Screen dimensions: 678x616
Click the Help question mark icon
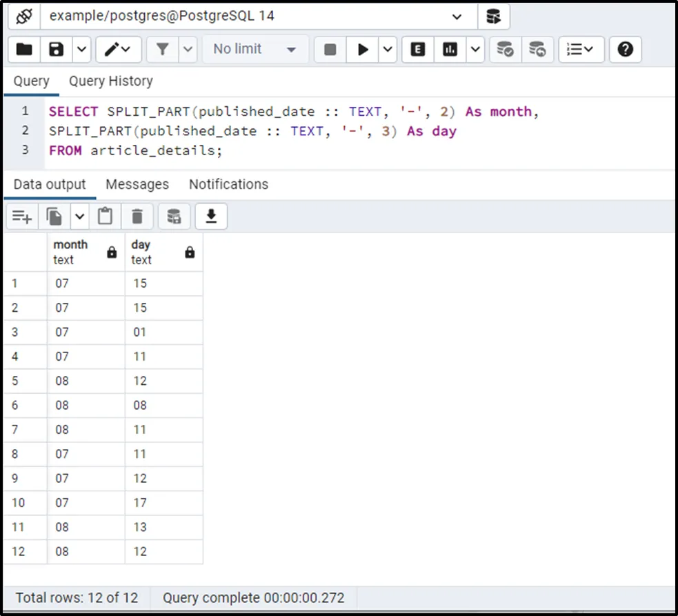(x=625, y=50)
